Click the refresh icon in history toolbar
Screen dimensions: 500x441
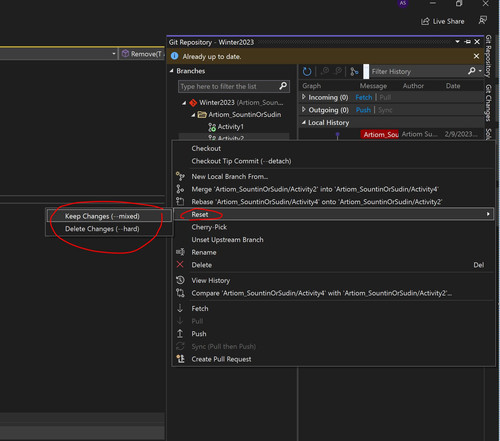click(307, 71)
